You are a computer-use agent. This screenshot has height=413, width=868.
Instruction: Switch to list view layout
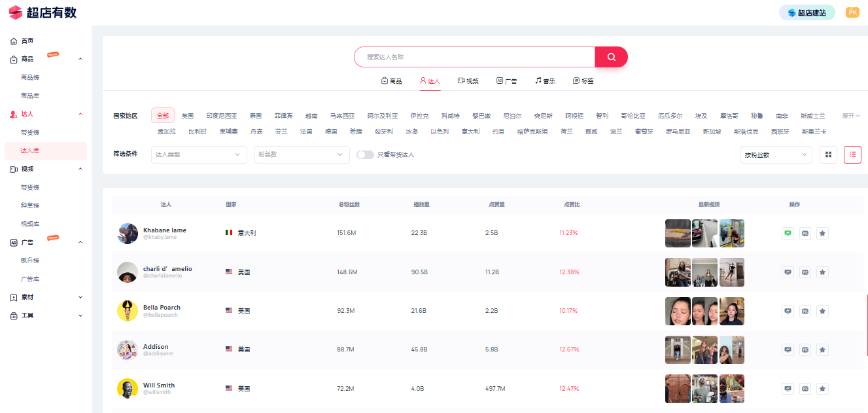coord(852,154)
